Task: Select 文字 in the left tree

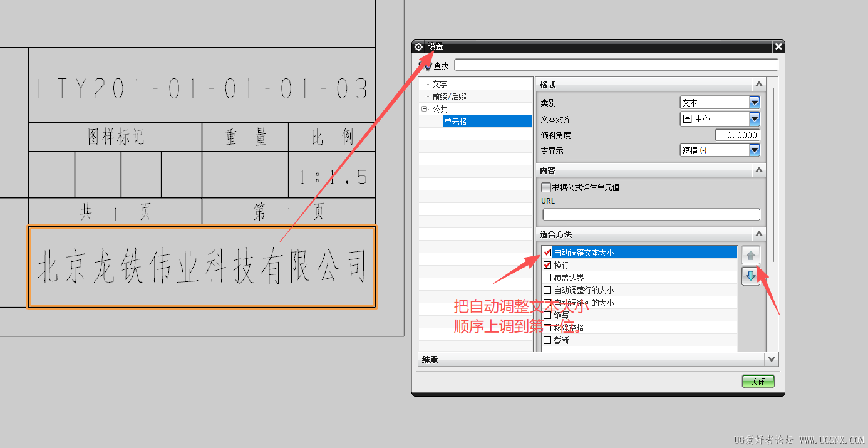Action: coord(440,83)
